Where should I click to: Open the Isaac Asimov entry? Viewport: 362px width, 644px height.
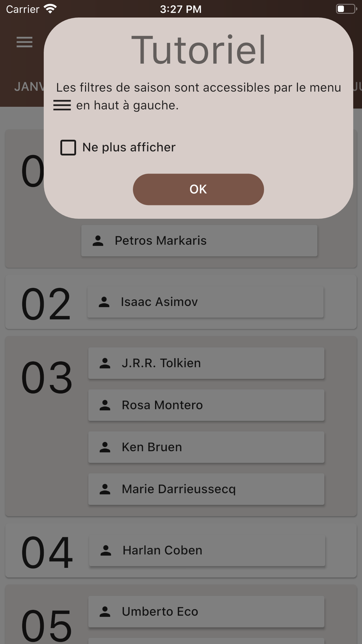(205, 302)
